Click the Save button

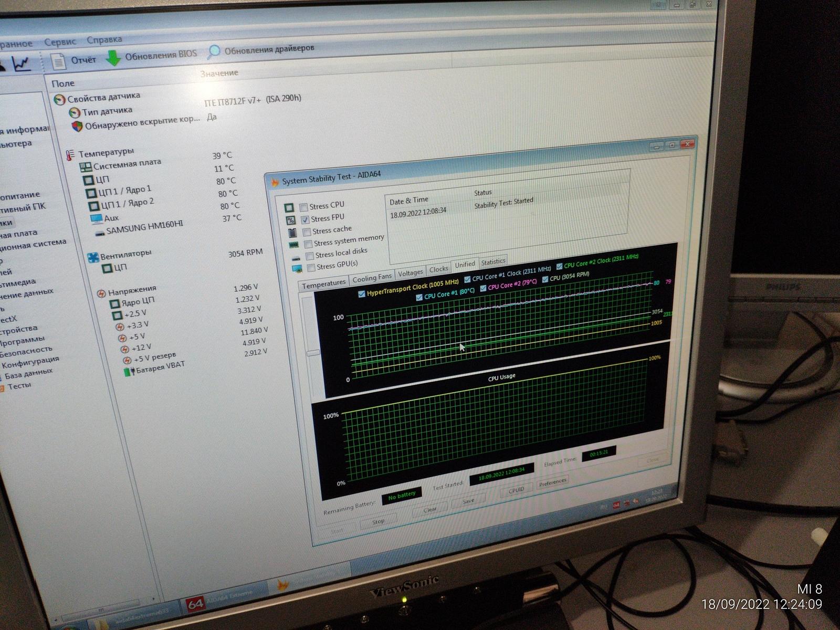point(468,501)
